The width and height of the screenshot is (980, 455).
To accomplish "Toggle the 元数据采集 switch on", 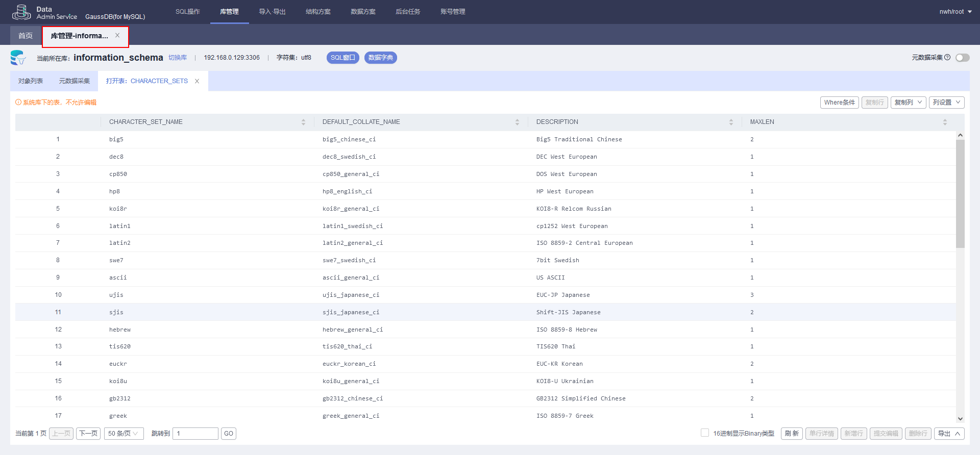I will pos(963,58).
